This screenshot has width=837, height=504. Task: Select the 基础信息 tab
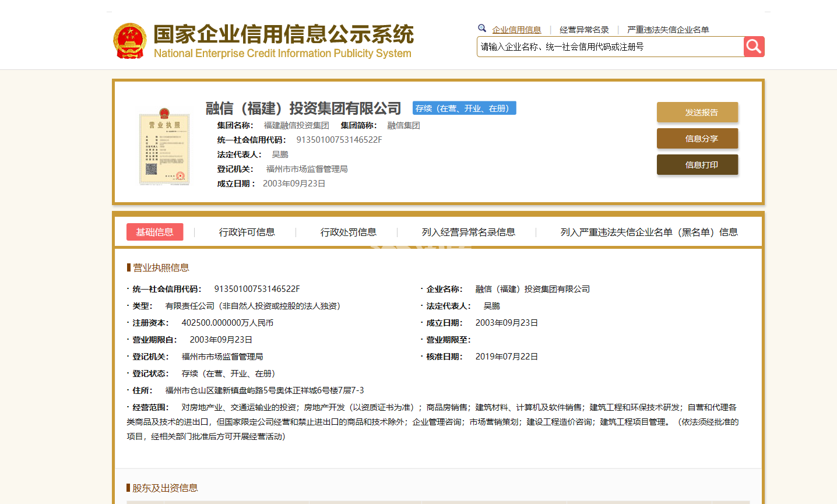point(154,232)
